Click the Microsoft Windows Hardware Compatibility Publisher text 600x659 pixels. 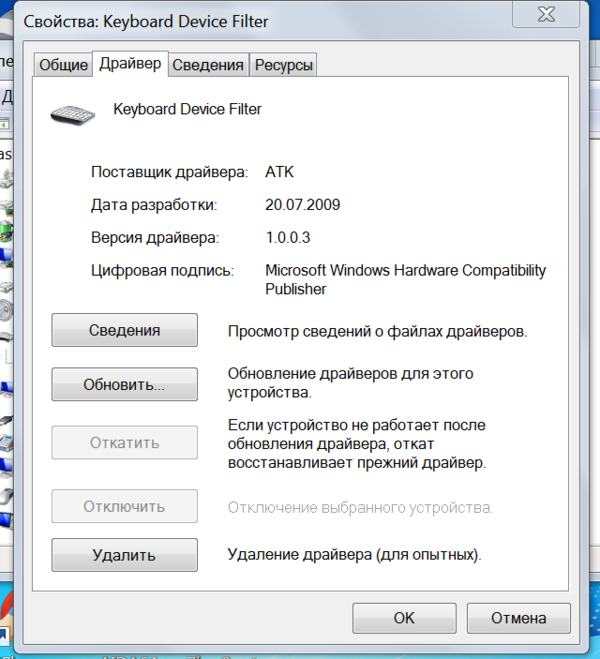tap(405, 279)
